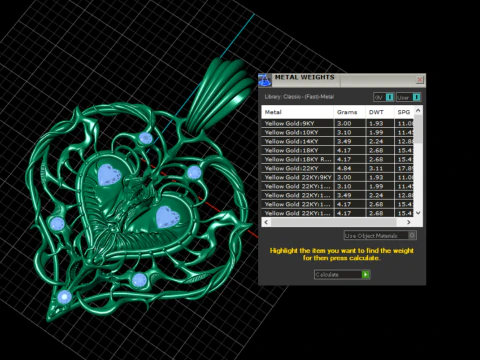Select the Yellow Gold:14KY row
The height and width of the screenshot is (360, 480).
(x=337, y=141)
